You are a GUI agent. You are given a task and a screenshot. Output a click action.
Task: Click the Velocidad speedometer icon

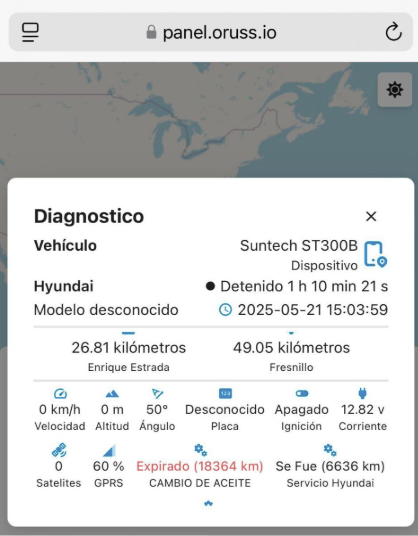point(60,394)
